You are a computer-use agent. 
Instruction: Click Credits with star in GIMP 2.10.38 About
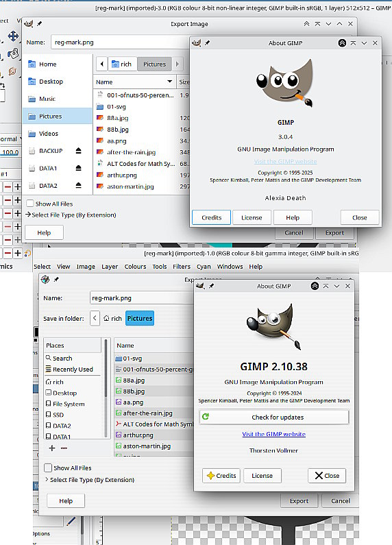(x=221, y=475)
